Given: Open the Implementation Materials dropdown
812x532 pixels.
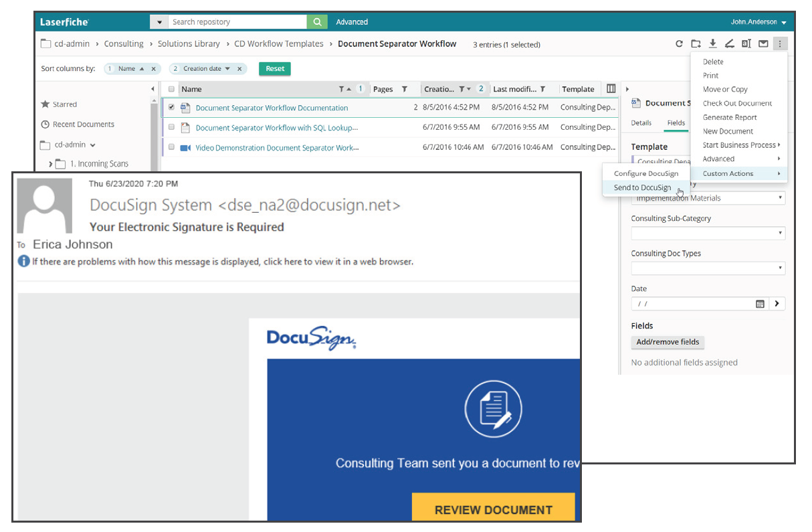Looking at the screenshot, I should (x=708, y=198).
